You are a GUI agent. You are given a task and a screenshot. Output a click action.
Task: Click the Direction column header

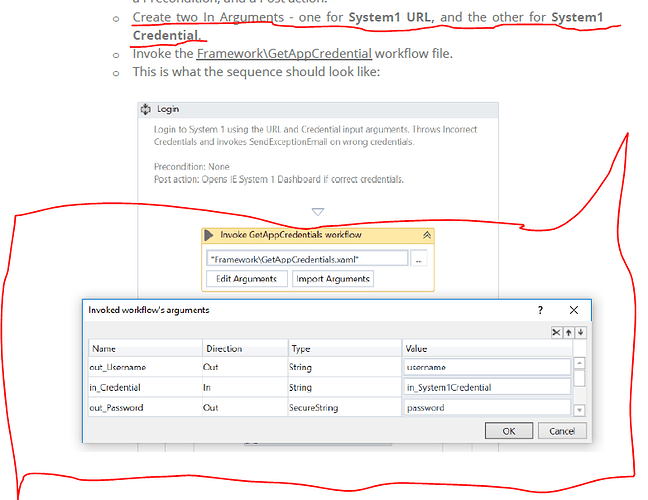tap(245, 348)
